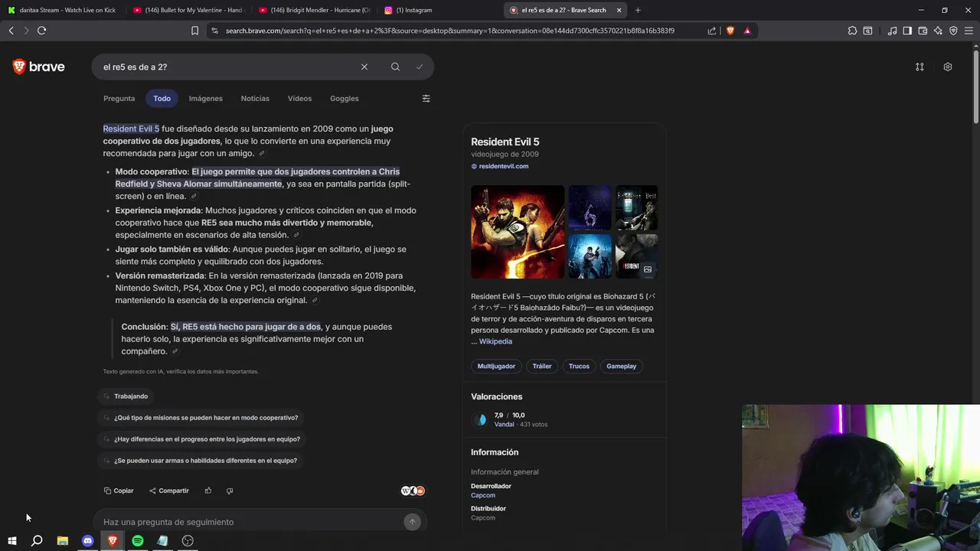Screen dimensions: 980x551
Task: Select the Todo results tab
Action: pyautogui.click(x=162, y=99)
